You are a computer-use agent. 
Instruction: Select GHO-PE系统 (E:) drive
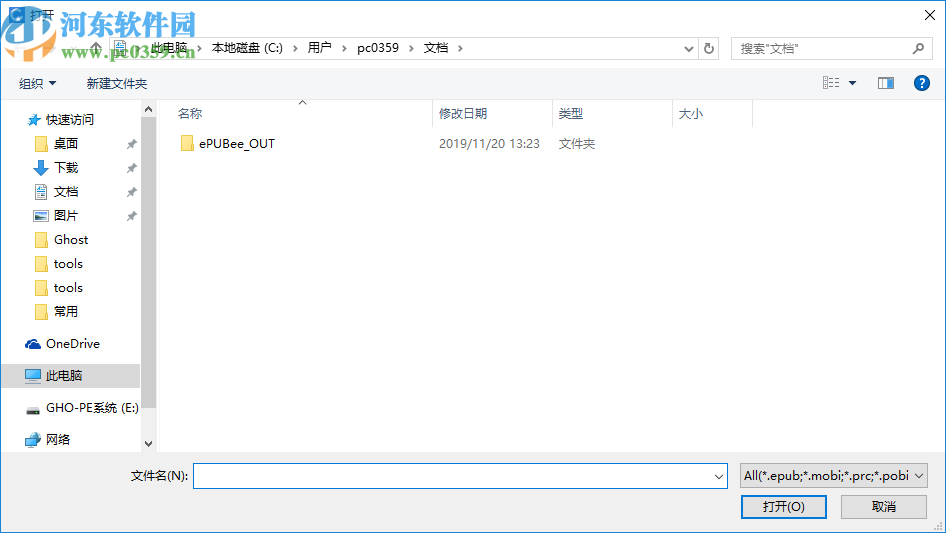[x=92, y=408]
